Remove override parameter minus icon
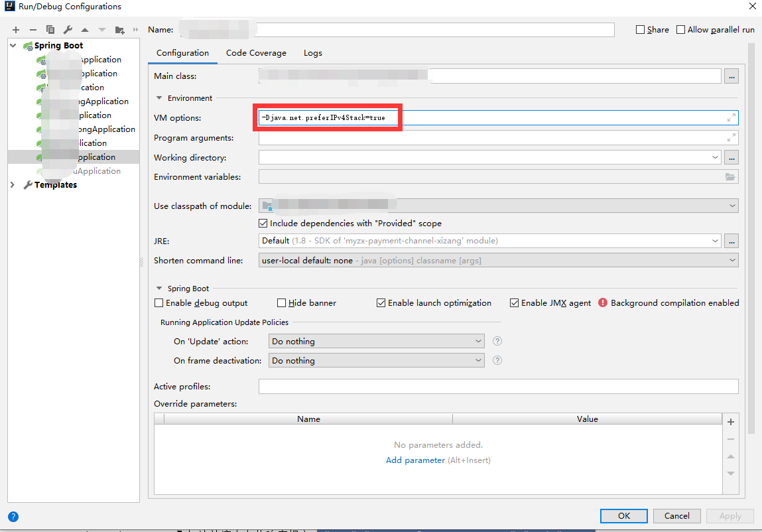762x532 pixels. click(730, 439)
